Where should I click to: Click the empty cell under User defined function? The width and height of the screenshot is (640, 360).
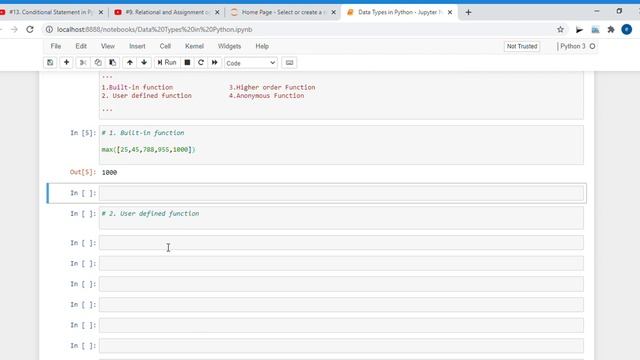coord(341,243)
